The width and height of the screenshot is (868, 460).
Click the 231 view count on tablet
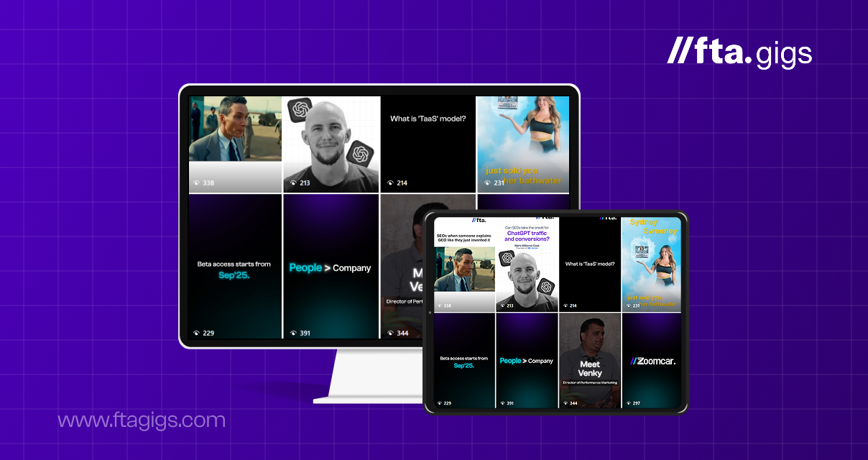(x=635, y=305)
